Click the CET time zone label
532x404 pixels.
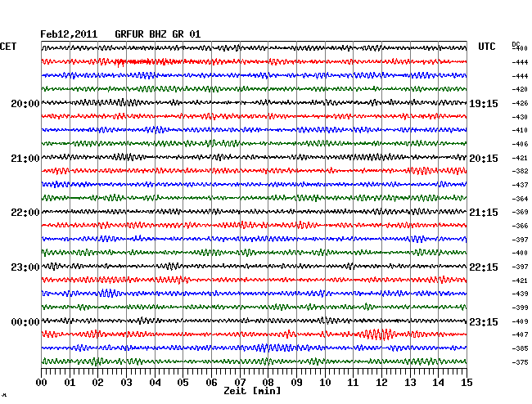coord(8,47)
